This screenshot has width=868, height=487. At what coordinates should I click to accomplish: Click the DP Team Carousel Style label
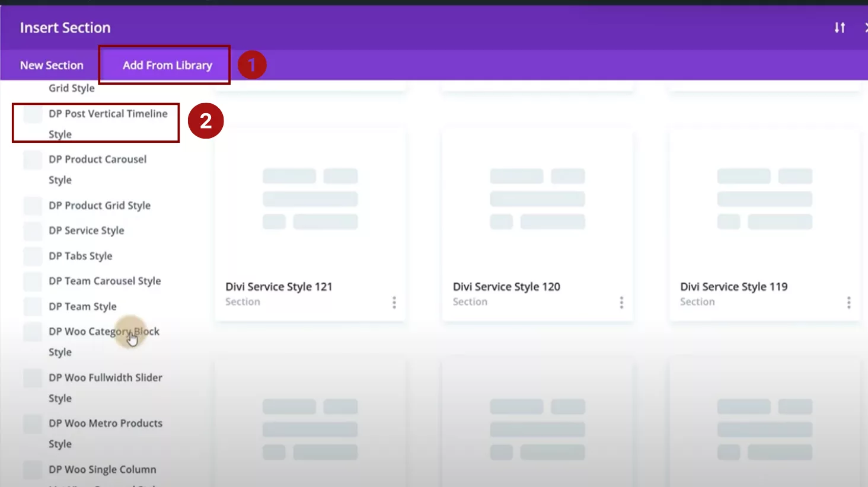105,281
